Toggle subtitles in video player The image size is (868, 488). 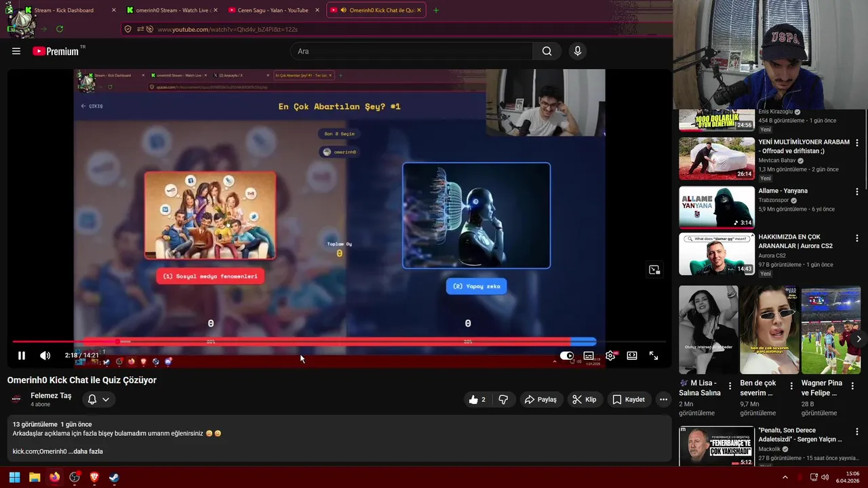(589, 355)
